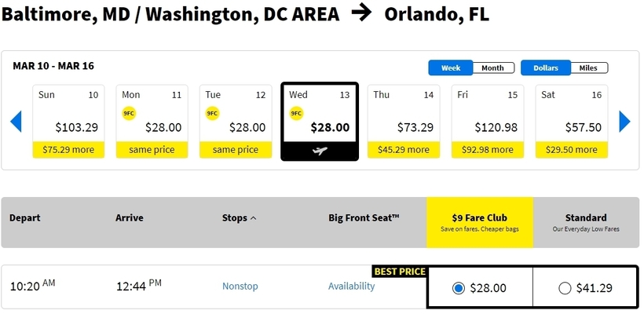Open the $9 Fare Club column header
The width and height of the screenshot is (644, 314).
[480, 222]
